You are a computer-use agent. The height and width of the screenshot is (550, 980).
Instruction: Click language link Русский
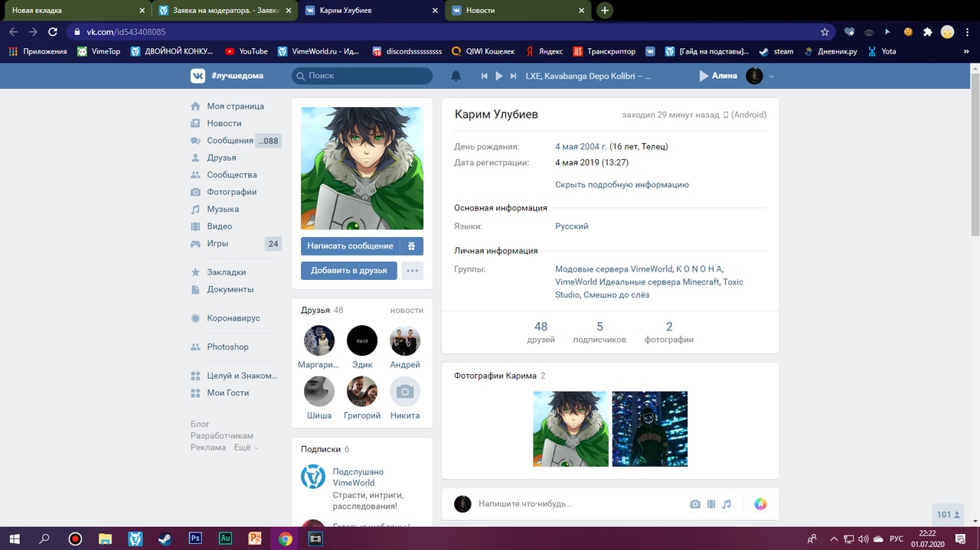(571, 226)
